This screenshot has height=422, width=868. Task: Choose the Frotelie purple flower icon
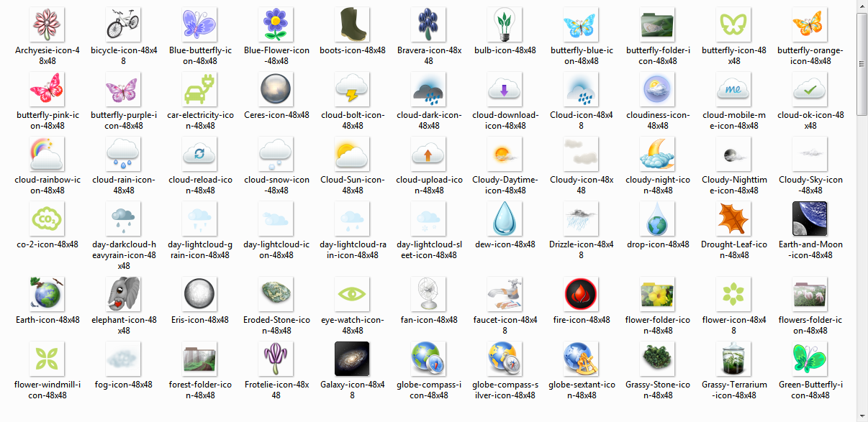pos(276,359)
